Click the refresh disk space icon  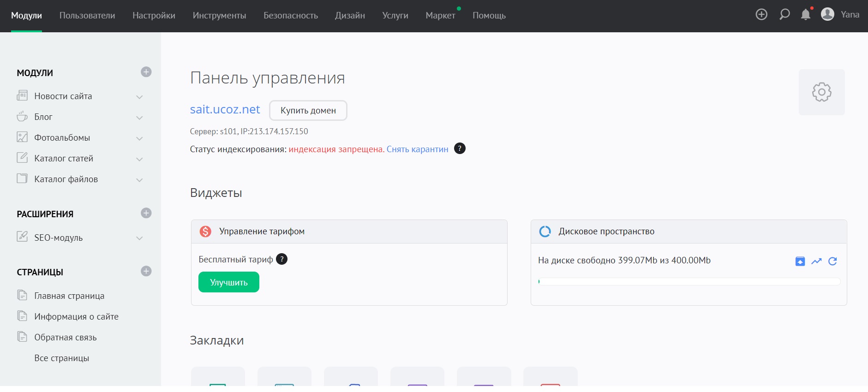coord(832,261)
